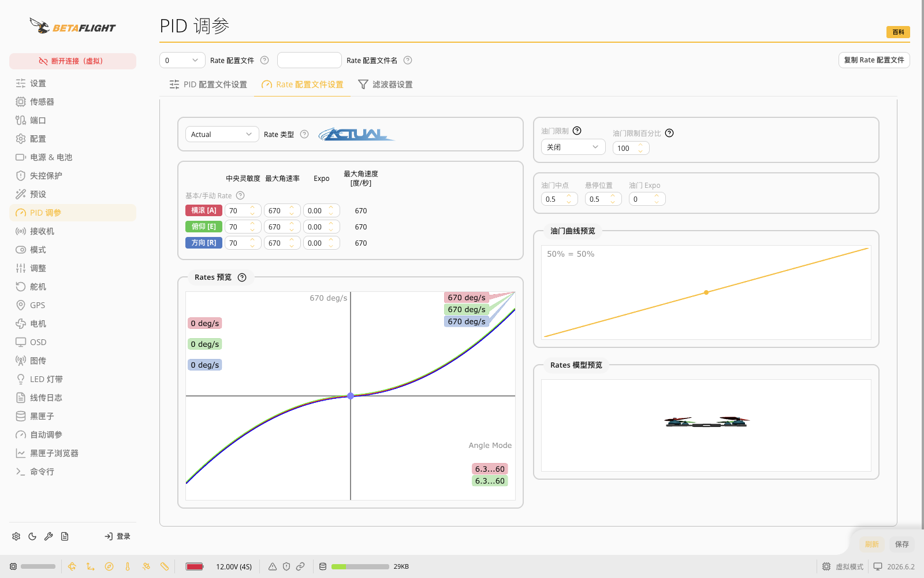Image resolution: width=924 pixels, height=578 pixels.
Task: Show help for 油门限制
Action: [577, 131]
